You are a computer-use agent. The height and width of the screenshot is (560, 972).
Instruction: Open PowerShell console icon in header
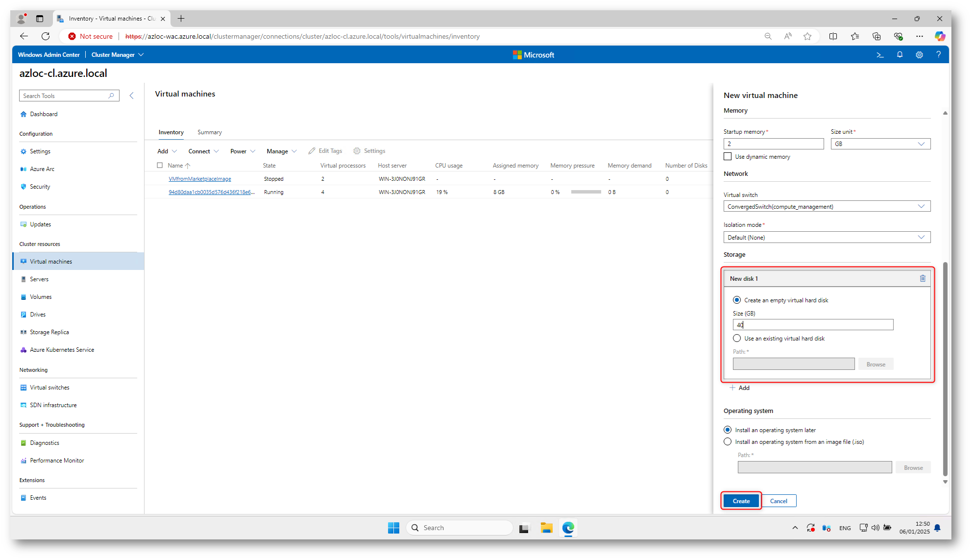coord(880,55)
